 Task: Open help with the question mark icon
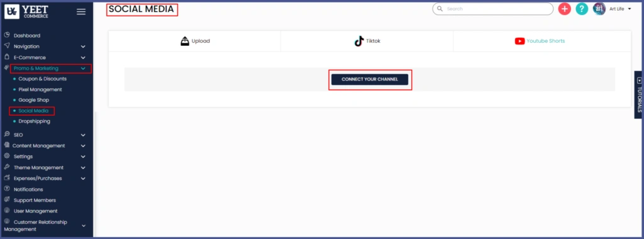(582, 9)
